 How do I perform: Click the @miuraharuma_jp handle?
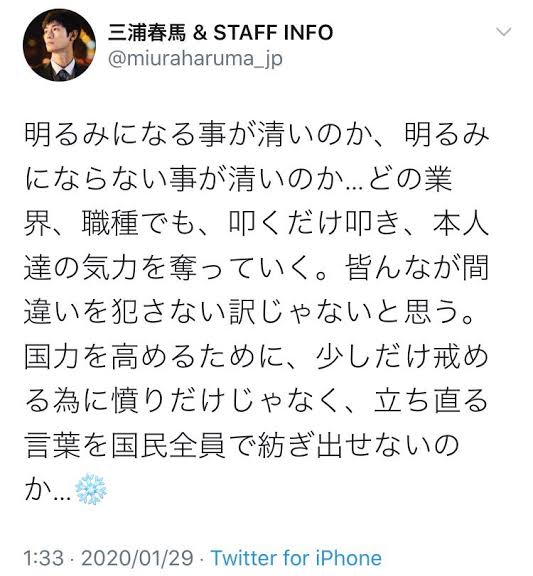(195, 59)
